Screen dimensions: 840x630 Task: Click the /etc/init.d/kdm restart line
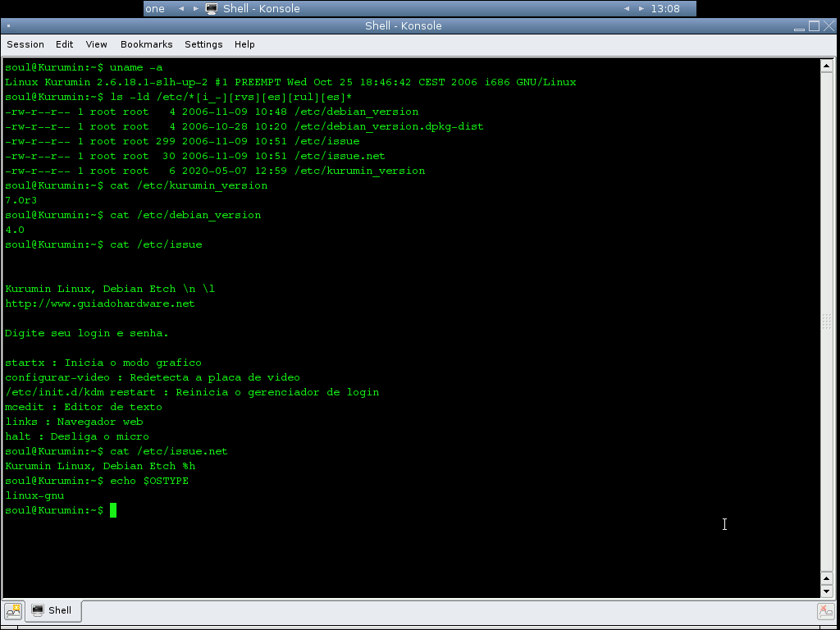click(x=192, y=392)
